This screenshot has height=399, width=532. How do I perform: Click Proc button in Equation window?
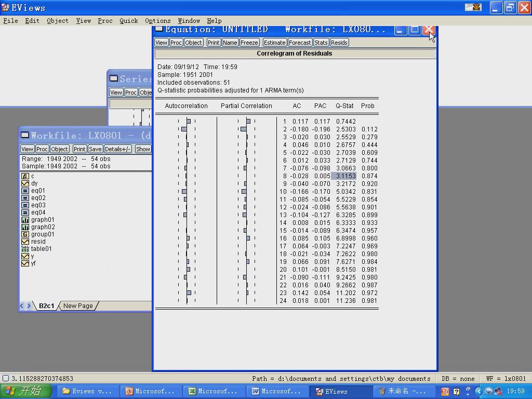pyautogui.click(x=176, y=43)
